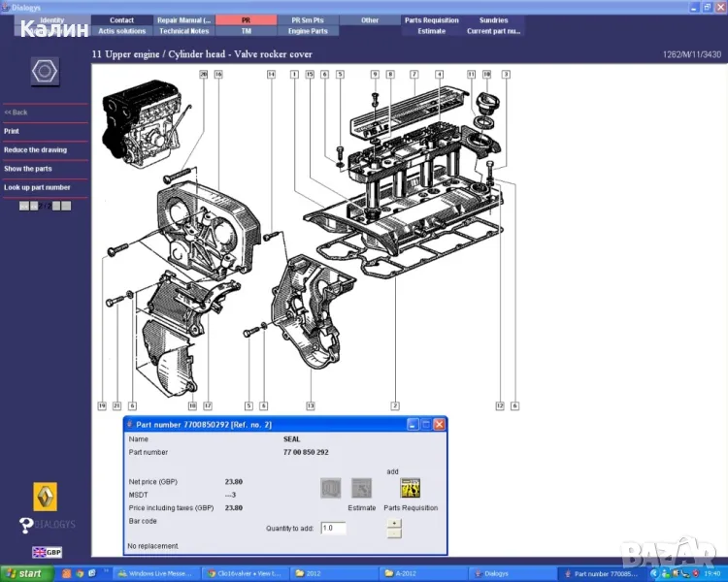Click the Renault logo icon
Screen dimensions: 728x582
[45, 496]
